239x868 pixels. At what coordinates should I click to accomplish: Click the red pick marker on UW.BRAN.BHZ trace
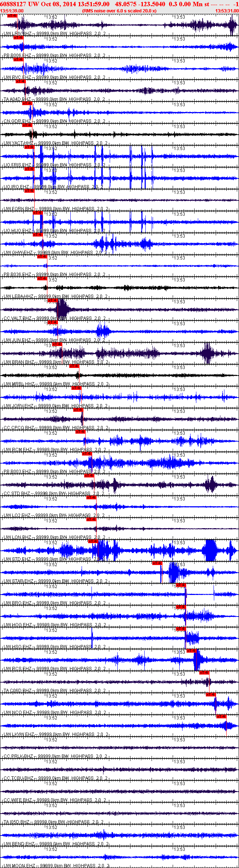[x=57, y=344]
